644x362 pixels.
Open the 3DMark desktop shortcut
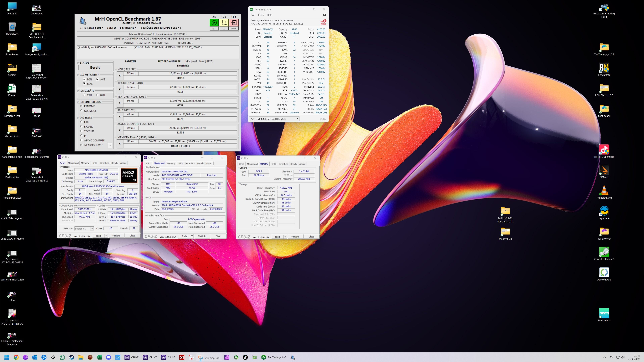coord(604,170)
